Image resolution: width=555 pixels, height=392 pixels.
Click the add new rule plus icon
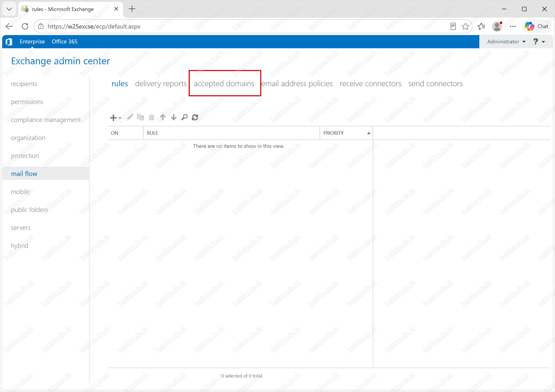point(113,118)
